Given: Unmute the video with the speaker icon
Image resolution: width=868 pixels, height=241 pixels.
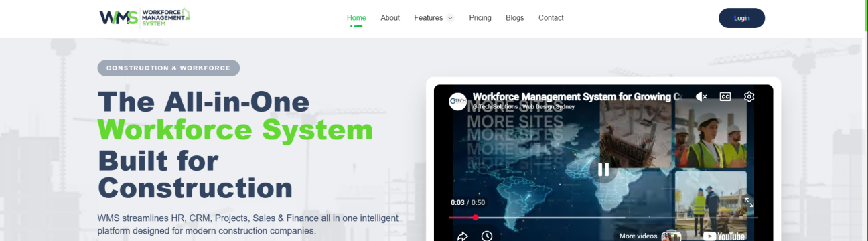Looking at the screenshot, I should [701, 96].
